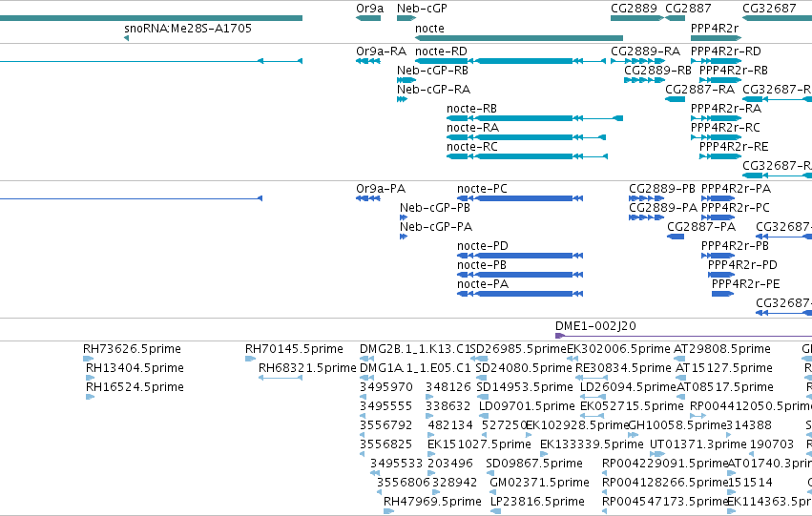Select the LP23816.5prime EST label
The height and width of the screenshot is (516, 812).
point(537,502)
